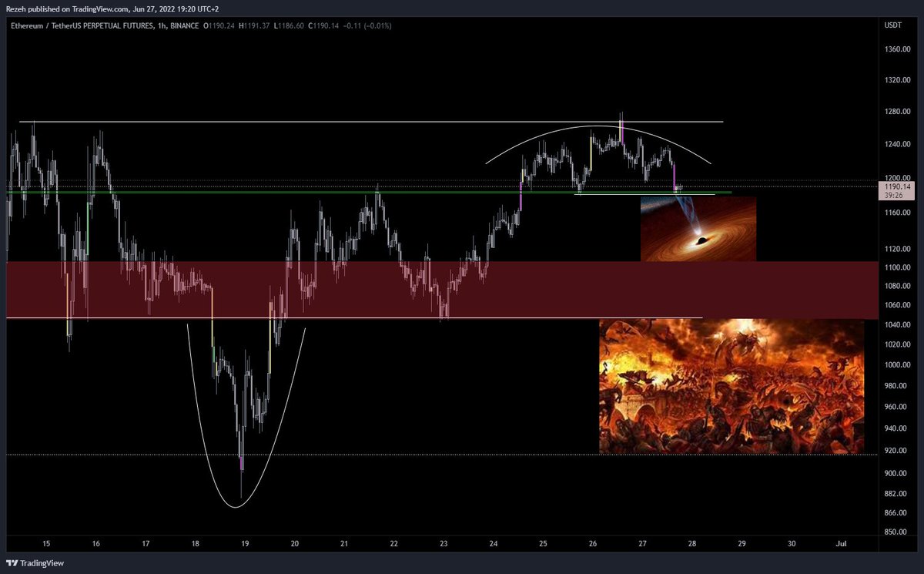Image resolution: width=924 pixels, height=574 pixels.
Task: Click the close value C1190.14
Action: [x=325, y=26]
